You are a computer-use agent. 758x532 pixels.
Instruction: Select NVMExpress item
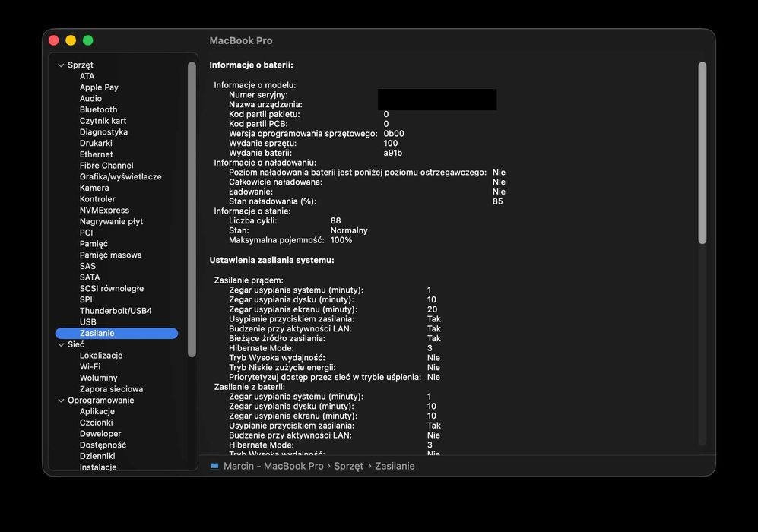[104, 211]
